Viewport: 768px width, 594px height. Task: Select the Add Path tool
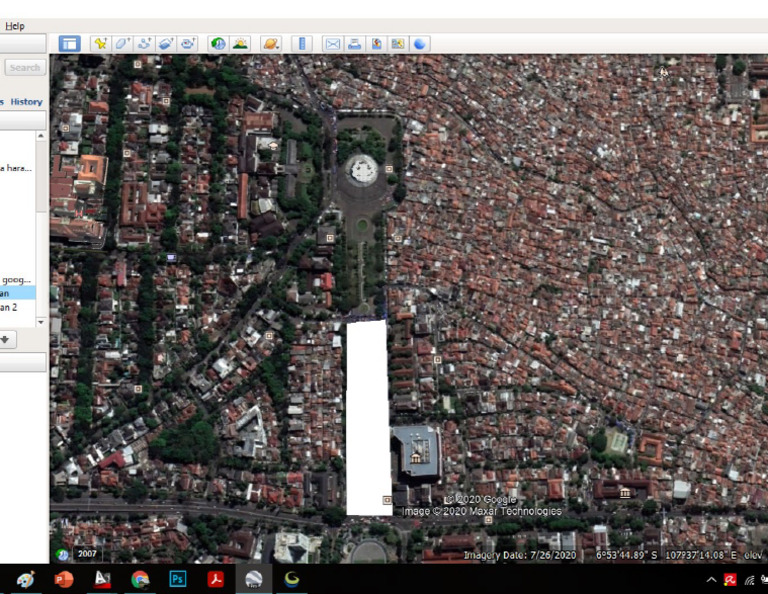point(143,43)
